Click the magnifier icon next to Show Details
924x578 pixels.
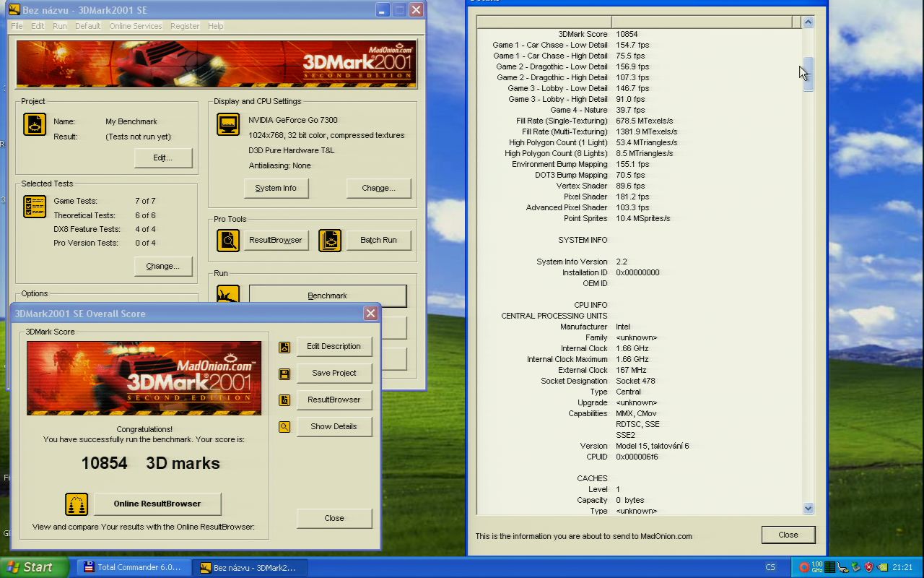[x=284, y=427]
